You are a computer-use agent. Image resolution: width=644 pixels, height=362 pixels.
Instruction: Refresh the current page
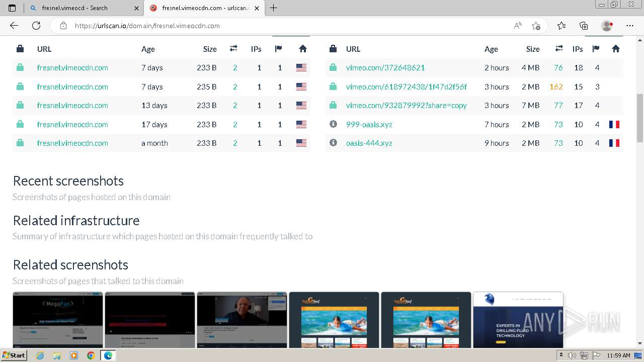tap(36, 26)
